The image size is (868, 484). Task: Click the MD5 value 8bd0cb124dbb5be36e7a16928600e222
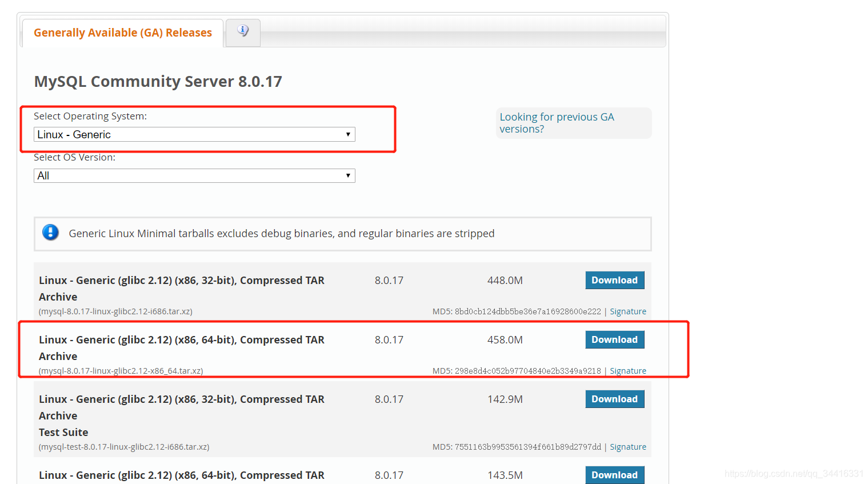[x=527, y=311]
